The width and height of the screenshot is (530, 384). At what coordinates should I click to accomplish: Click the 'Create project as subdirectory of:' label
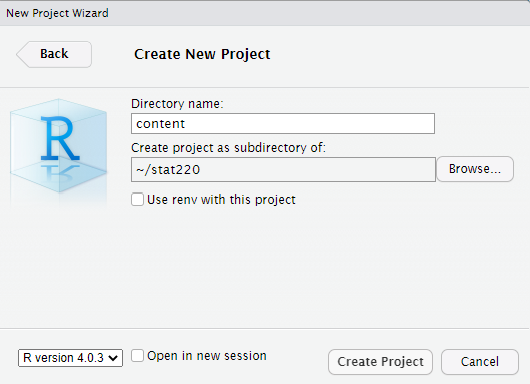(228, 148)
